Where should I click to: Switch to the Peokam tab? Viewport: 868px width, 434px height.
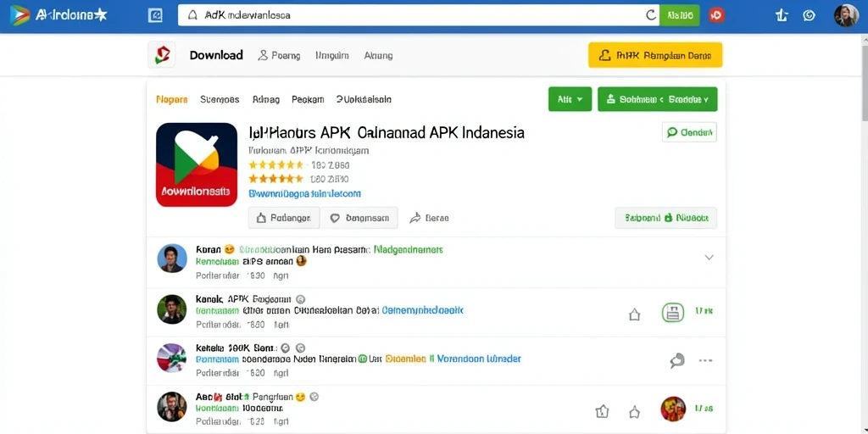tap(307, 100)
